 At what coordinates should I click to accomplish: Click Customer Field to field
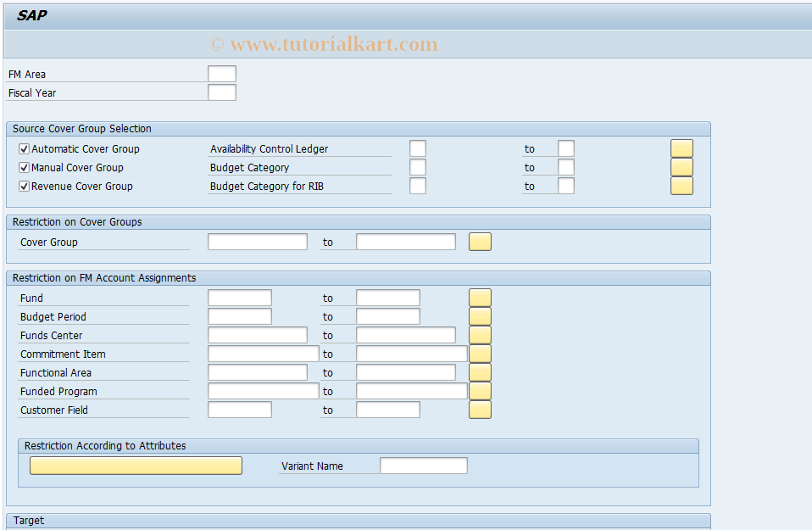[388, 410]
